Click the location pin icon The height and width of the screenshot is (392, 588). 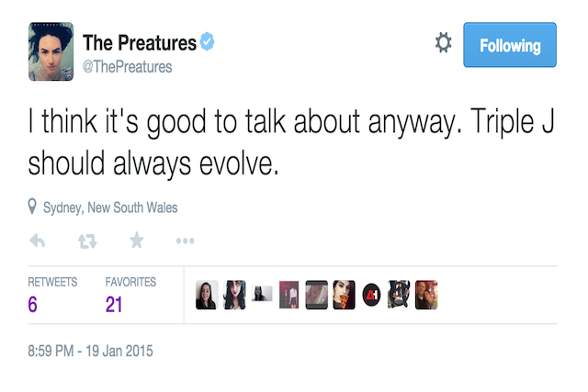pos(33,207)
